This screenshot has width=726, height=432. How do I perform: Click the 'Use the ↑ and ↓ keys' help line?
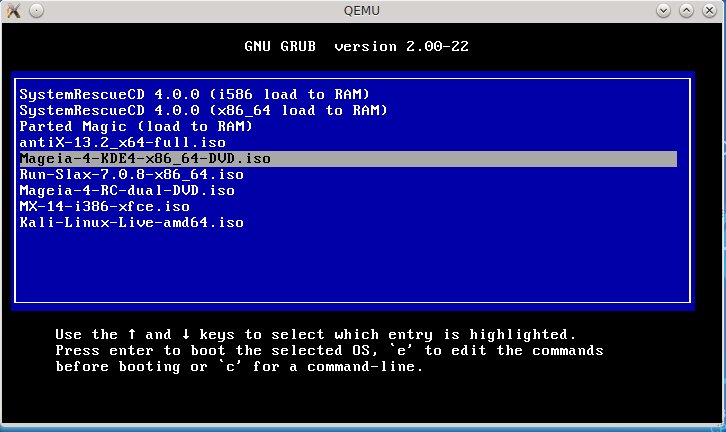316,334
